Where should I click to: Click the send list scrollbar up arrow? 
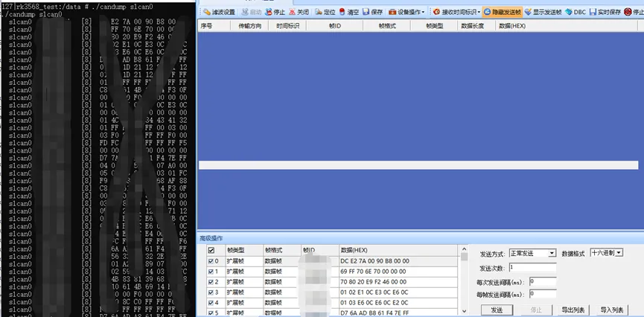tap(464, 249)
